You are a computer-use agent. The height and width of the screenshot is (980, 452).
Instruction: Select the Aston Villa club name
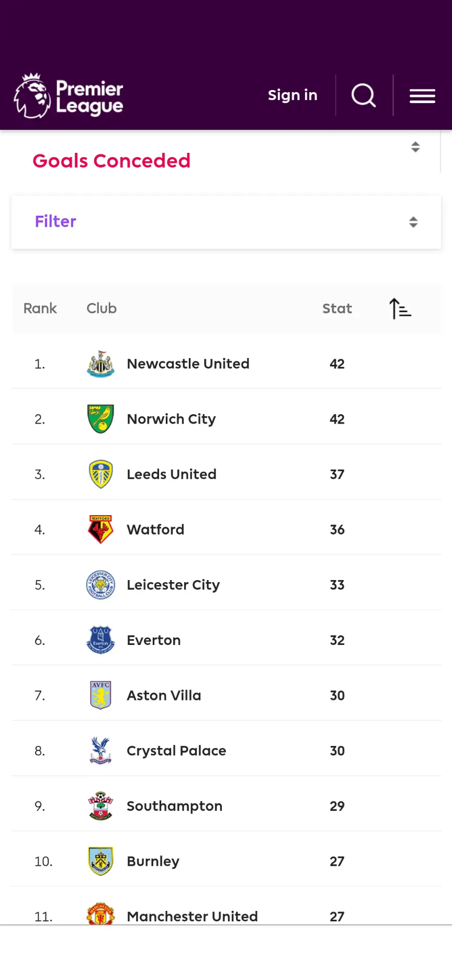(x=164, y=695)
